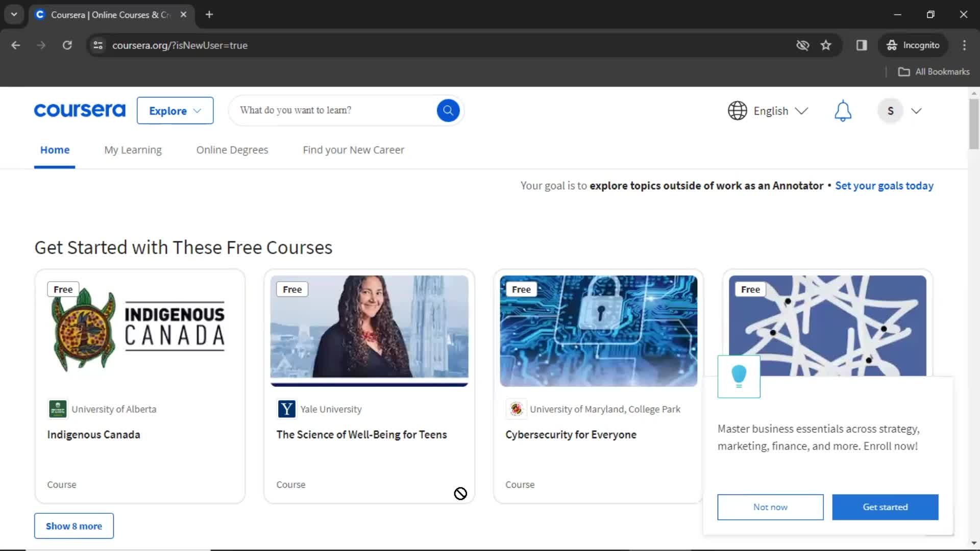
Task: Expand the profile account menu chevron
Action: click(917, 111)
